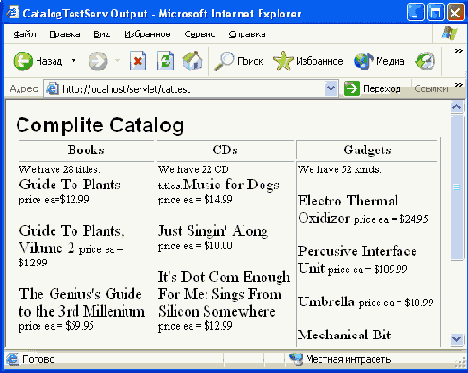
Task: Click the $39.95 price text
Action: click(79, 326)
